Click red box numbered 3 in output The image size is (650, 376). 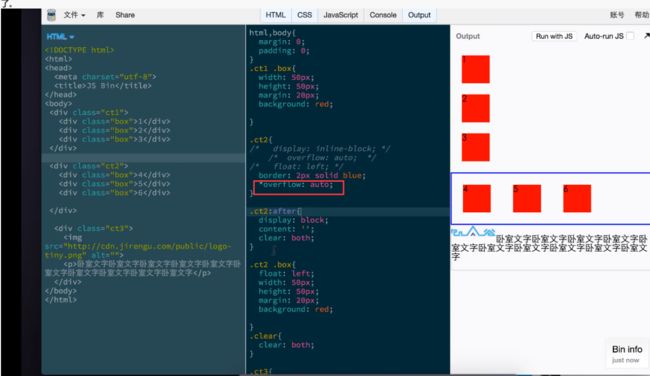tap(475, 147)
